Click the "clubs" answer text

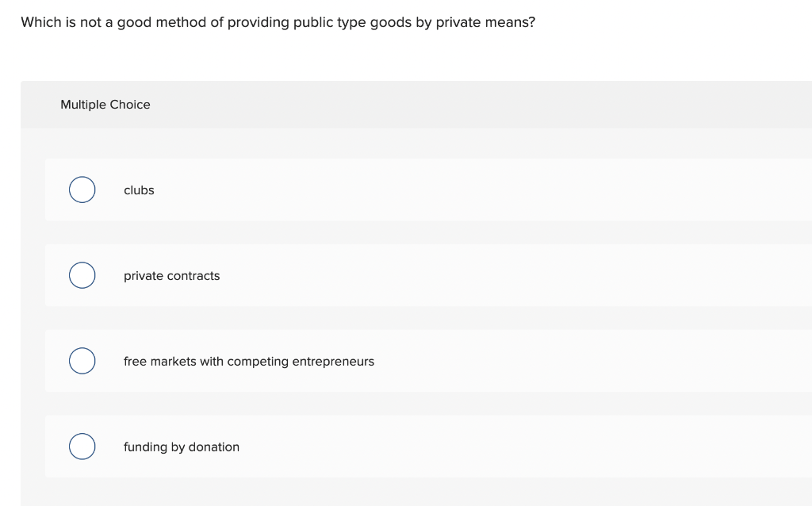139,190
